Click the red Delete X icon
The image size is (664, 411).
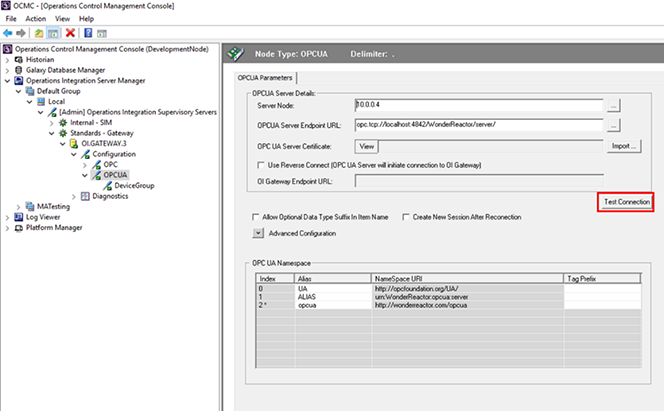tap(70, 33)
